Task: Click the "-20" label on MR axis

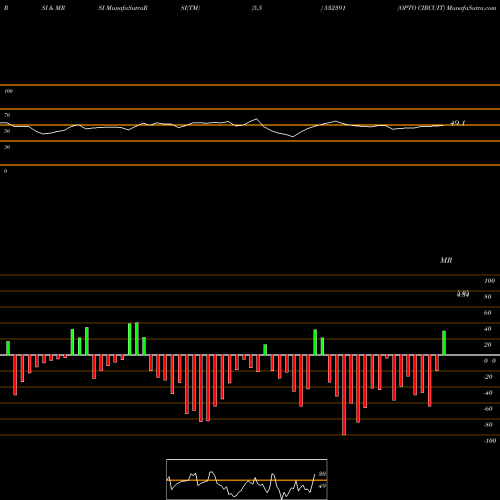Action: (x=488, y=377)
